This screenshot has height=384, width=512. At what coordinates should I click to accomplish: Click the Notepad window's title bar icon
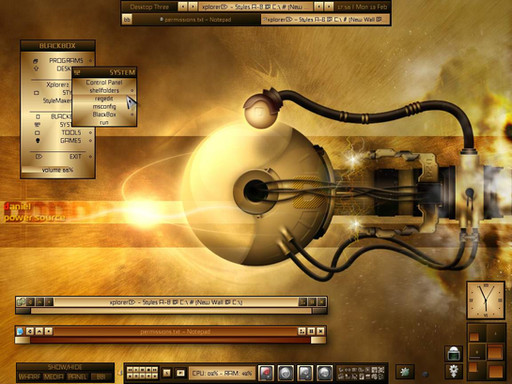click(x=20, y=331)
